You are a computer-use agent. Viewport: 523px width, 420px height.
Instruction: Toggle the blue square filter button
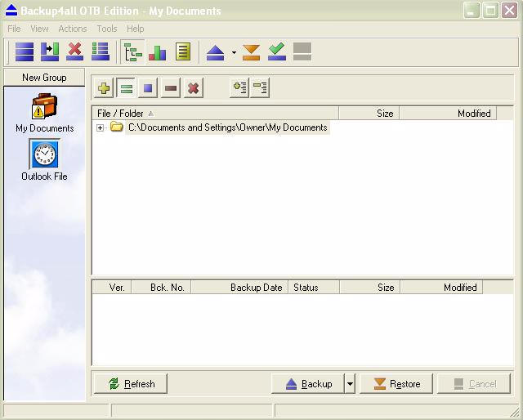(148, 88)
